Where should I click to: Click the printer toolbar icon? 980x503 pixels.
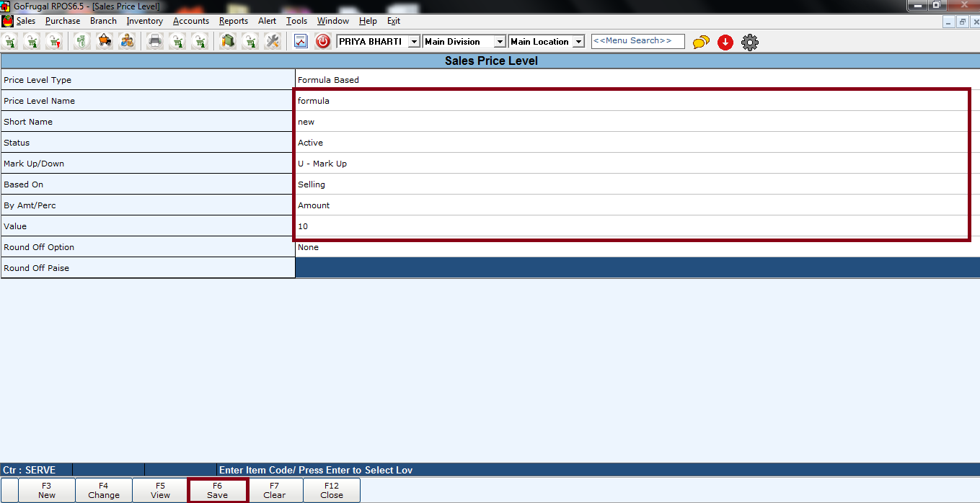(155, 41)
